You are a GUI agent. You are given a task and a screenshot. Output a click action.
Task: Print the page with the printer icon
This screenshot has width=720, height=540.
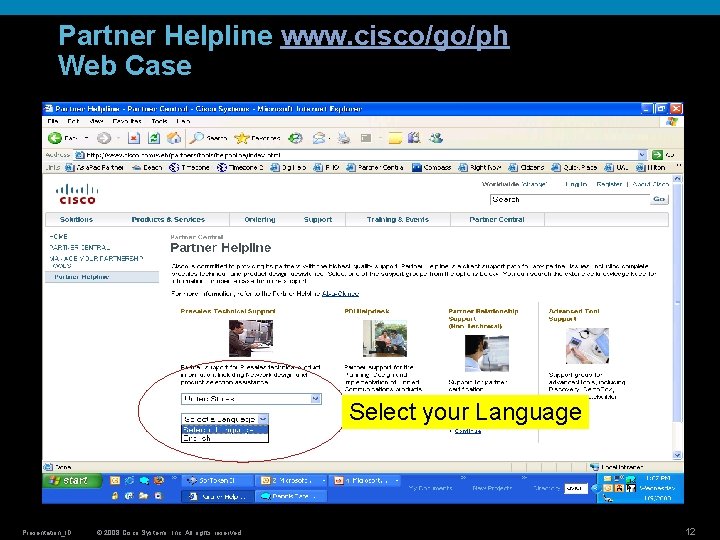(x=344, y=138)
